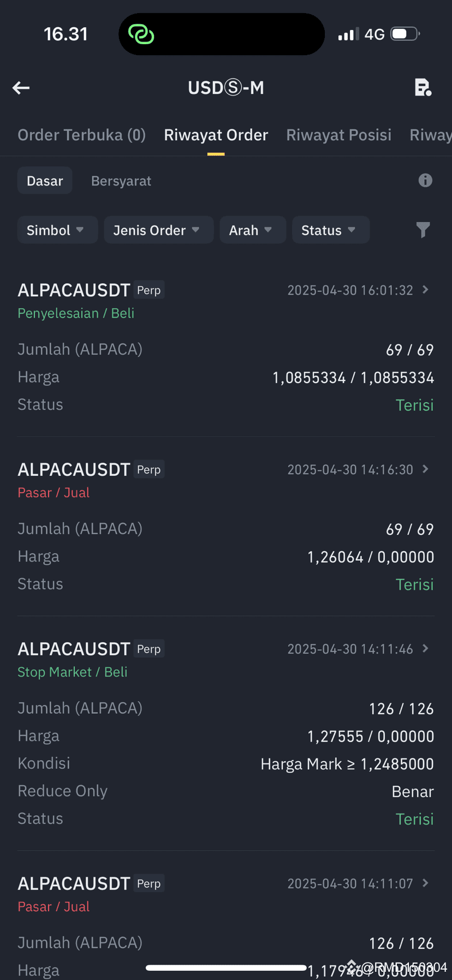Screen dimensions: 452x980
Task: Switch to Bersyarat orders
Action: tap(121, 181)
